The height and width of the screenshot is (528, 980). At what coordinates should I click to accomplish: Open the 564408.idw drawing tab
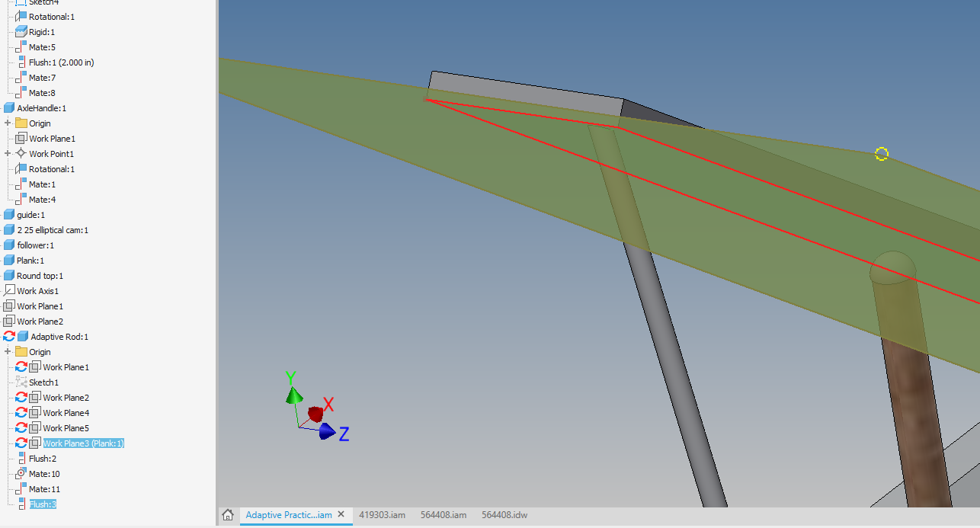coord(504,514)
